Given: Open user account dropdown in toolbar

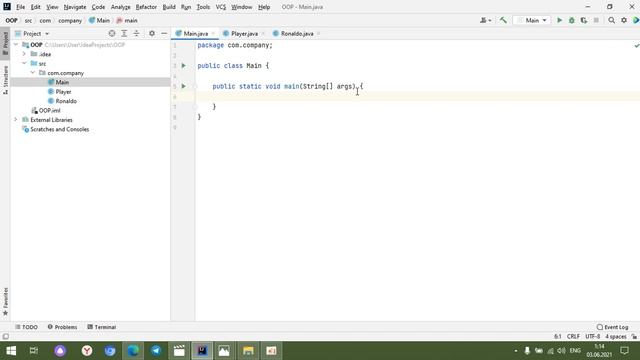Looking at the screenshot, I should [485, 20].
